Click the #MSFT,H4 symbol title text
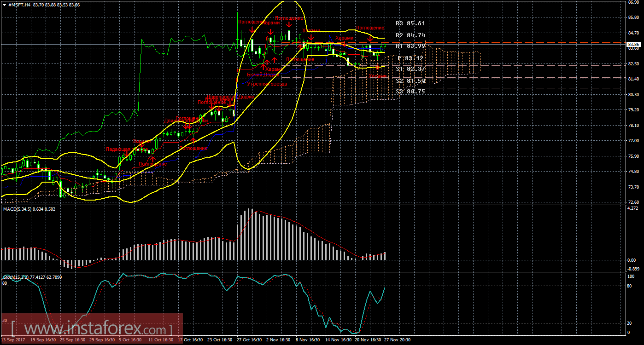 pos(19,4)
